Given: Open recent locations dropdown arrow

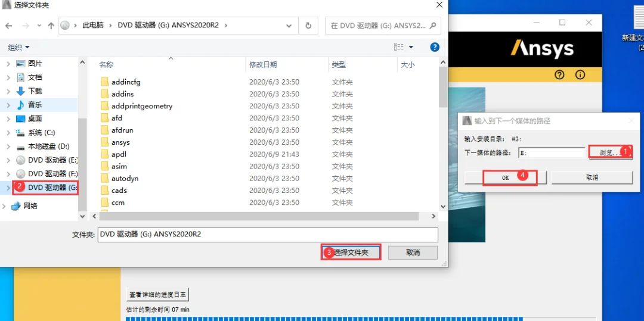Looking at the screenshot, I should click(x=39, y=26).
